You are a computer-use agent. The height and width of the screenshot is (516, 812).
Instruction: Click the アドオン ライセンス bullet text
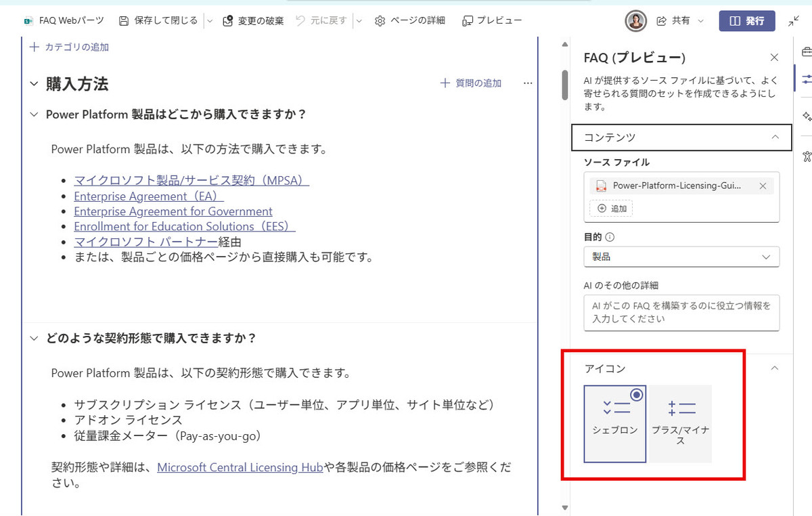click(x=128, y=421)
